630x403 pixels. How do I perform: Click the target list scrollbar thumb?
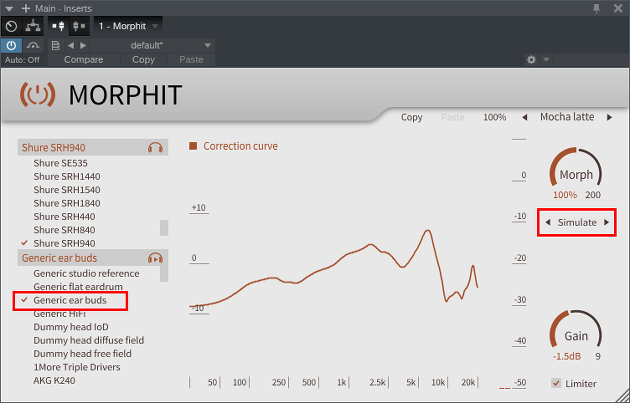coord(164,274)
